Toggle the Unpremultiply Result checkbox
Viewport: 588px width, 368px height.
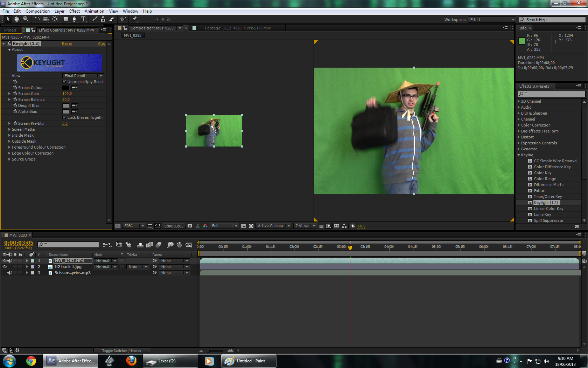click(x=64, y=82)
